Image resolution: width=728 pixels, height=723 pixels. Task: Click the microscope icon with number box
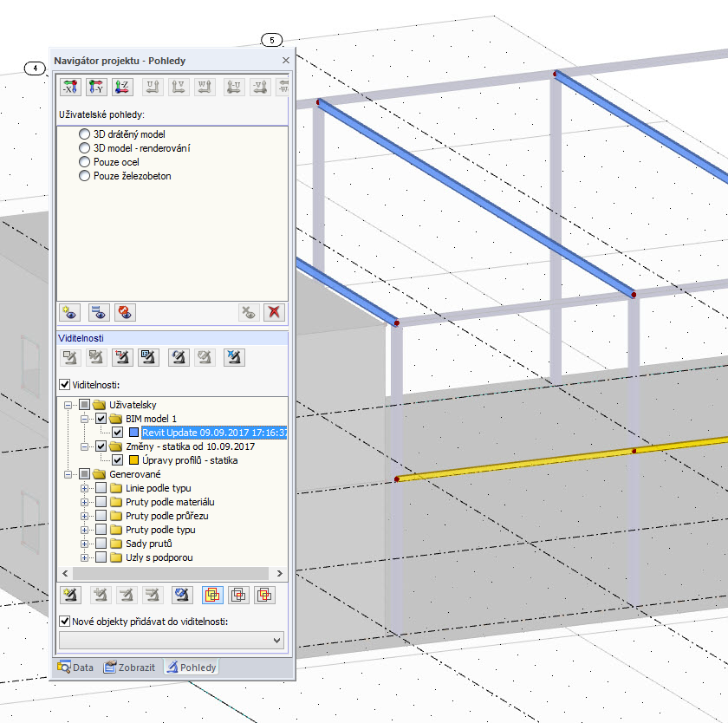coord(148,357)
